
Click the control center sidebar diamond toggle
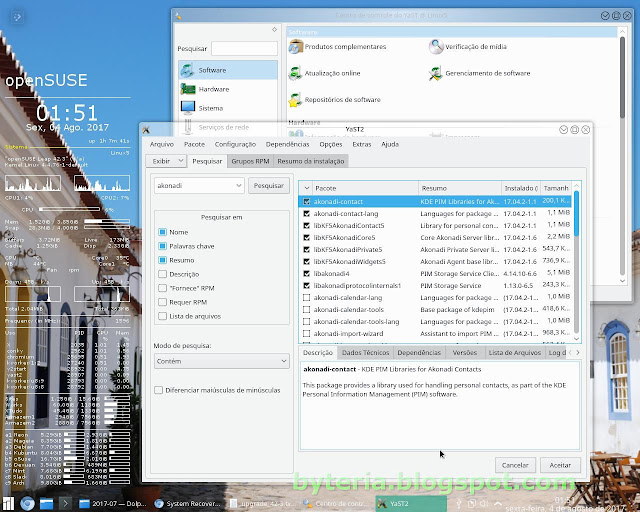point(274,29)
